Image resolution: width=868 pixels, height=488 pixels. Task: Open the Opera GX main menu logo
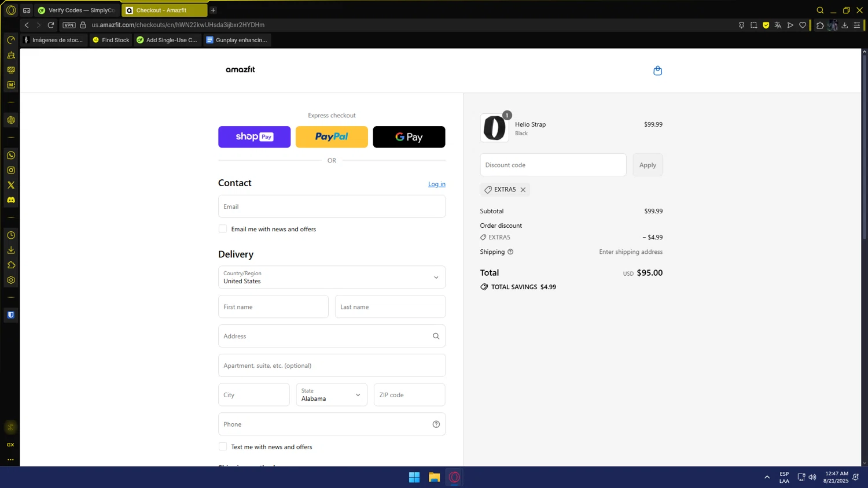pos(11,10)
